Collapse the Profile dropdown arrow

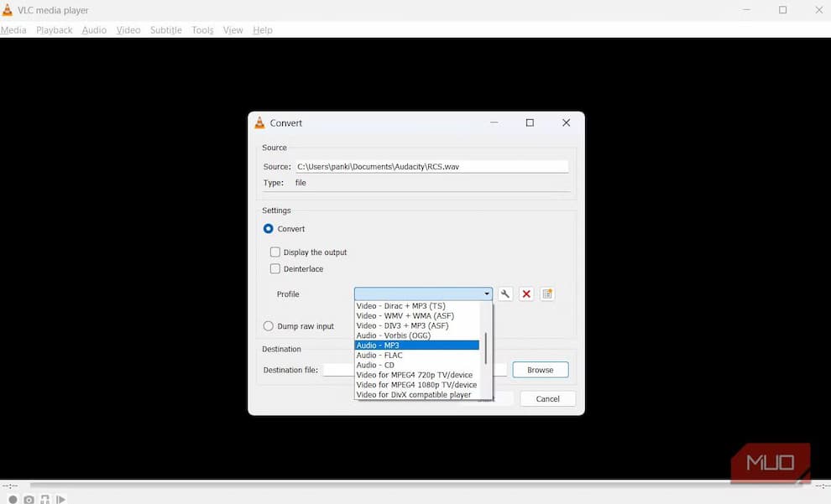(487, 294)
